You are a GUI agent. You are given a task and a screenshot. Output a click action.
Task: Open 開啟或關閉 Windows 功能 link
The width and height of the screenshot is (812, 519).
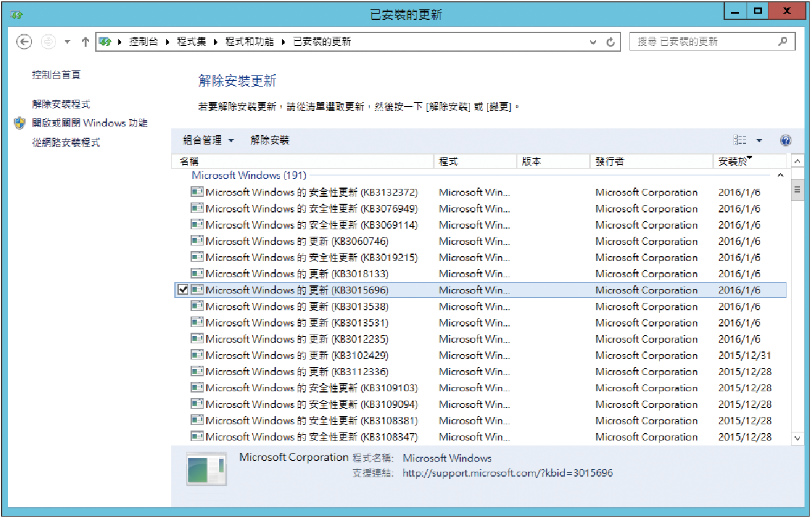coord(90,123)
